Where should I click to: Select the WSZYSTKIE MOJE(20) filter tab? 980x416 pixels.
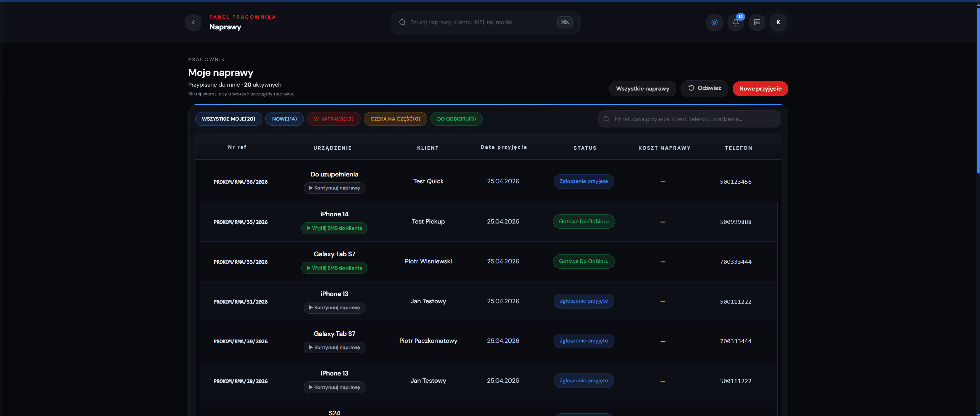click(228, 119)
